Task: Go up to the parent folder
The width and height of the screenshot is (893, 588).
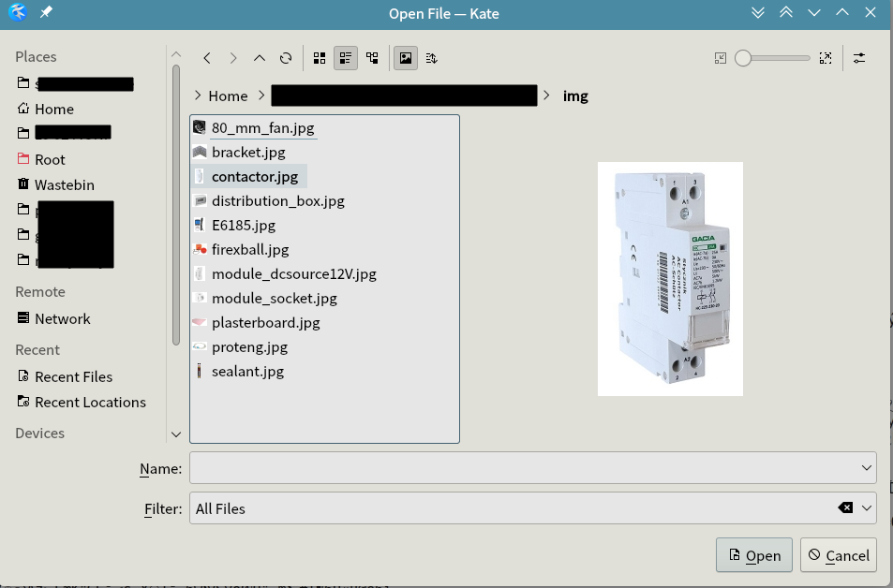Action: (x=260, y=58)
